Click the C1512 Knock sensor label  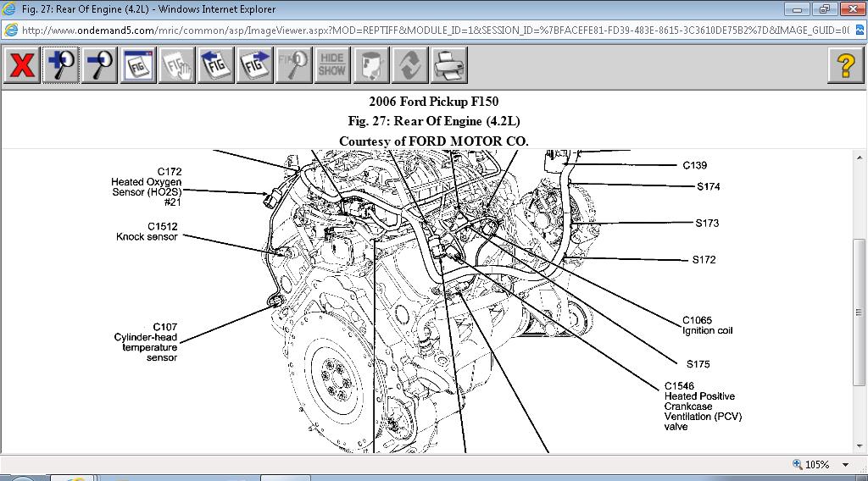click(x=147, y=232)
